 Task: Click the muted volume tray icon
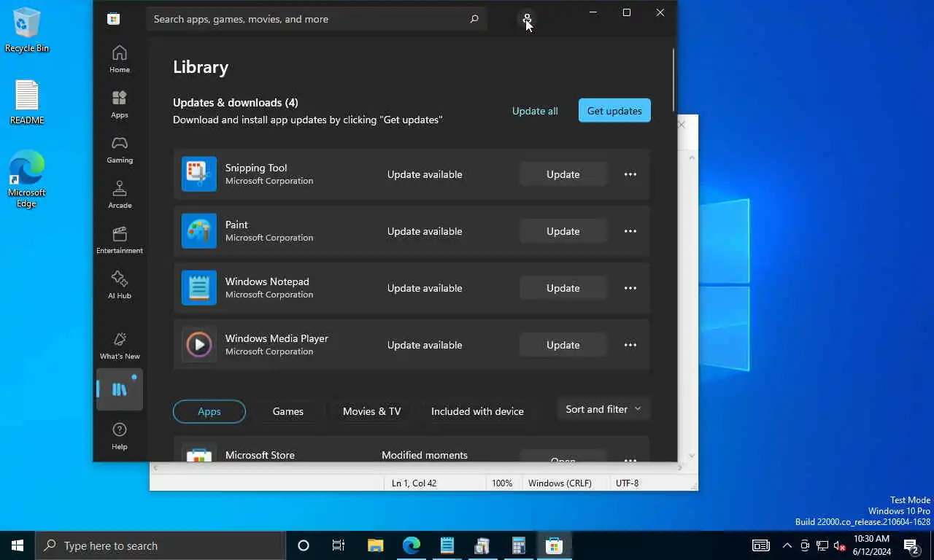tap(840, 545)
